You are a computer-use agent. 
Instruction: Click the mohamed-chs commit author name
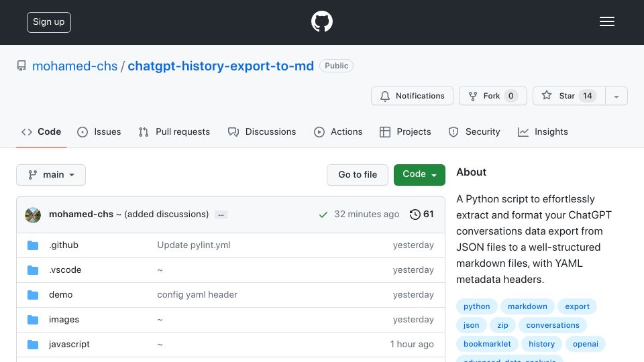(x=81, y=215)
